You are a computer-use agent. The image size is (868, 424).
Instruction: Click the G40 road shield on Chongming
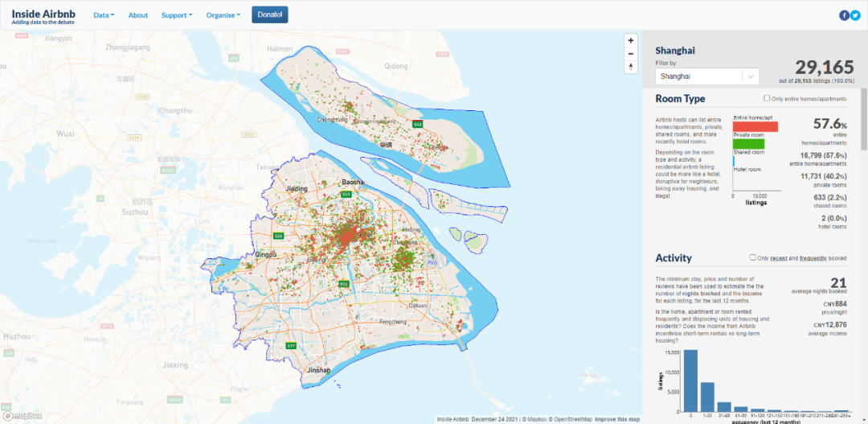tap(418, 124)
